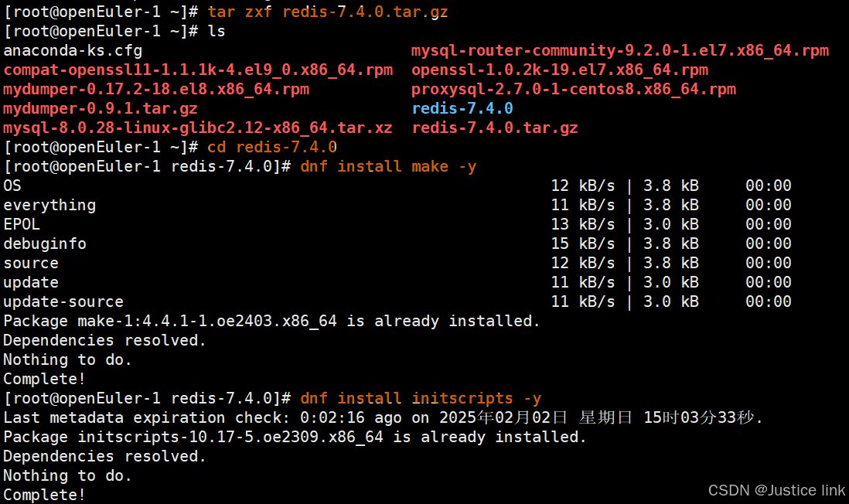Click the 'dnf install make -y' command
Viewport: 849px width, 504px height.
[x=388, y=167]
